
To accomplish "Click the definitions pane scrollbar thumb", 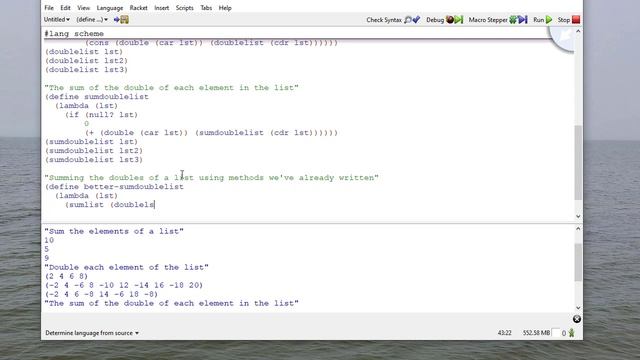I will pos(578,162).
